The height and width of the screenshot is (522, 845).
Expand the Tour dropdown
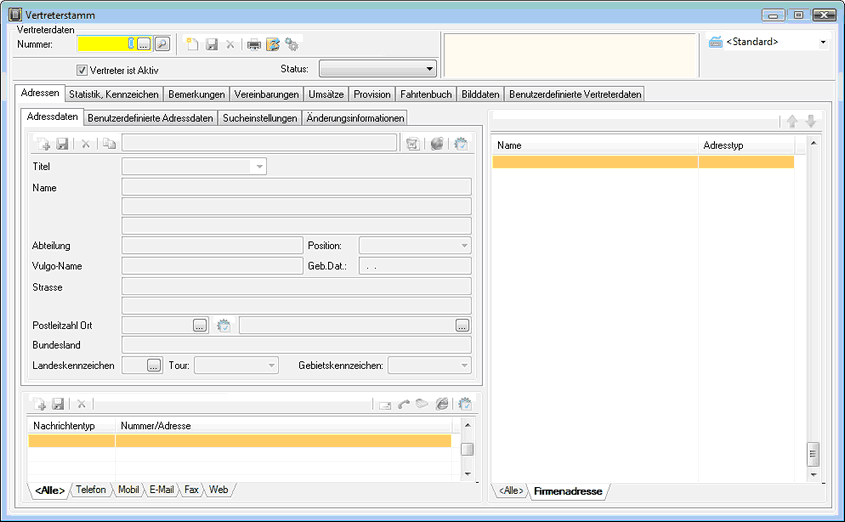click(272, 365)
